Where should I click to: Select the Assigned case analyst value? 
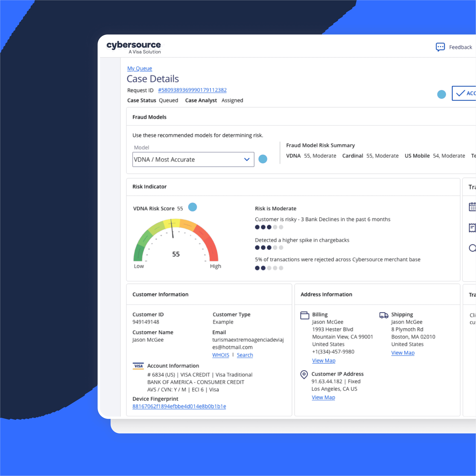pos(232,100)
